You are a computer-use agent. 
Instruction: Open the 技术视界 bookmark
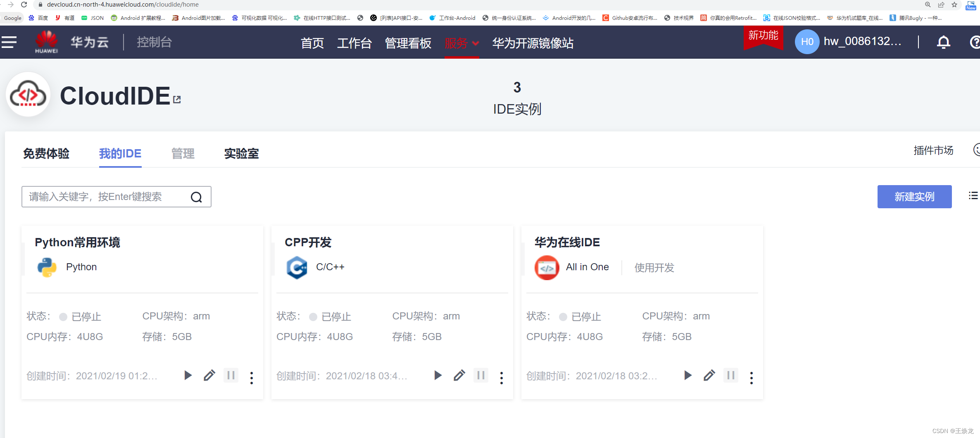coord(679,18)
